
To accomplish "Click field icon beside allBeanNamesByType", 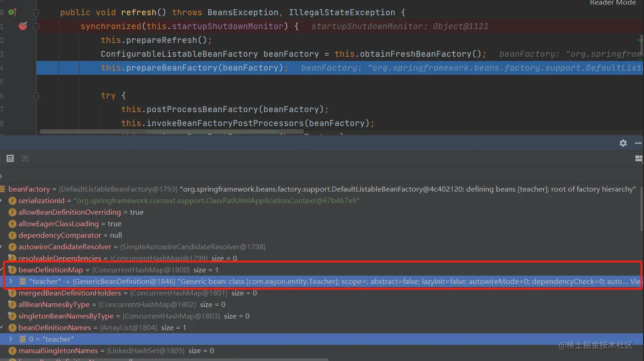I will [x=12, y=305].
